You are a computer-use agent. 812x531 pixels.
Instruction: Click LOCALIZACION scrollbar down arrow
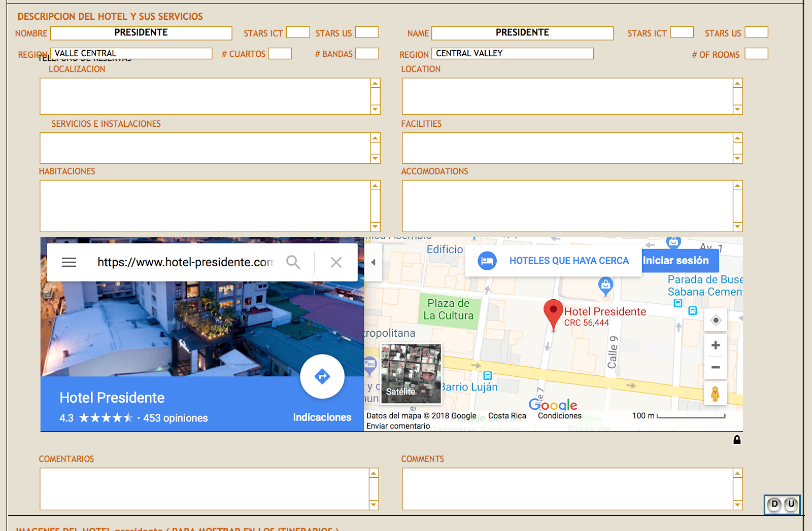tap(376, 110)
